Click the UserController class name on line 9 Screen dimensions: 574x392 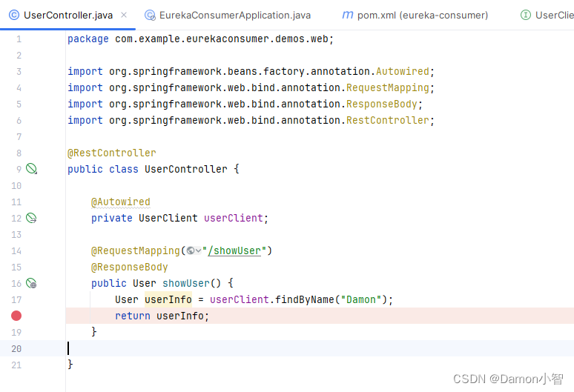pyautogui.click(x=186, y=169)
